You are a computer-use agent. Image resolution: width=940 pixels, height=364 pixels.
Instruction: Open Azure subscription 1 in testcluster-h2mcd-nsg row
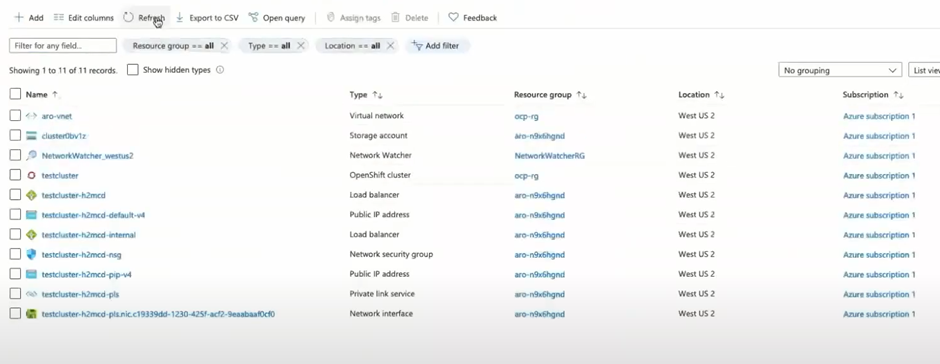(x=879, y=255)
